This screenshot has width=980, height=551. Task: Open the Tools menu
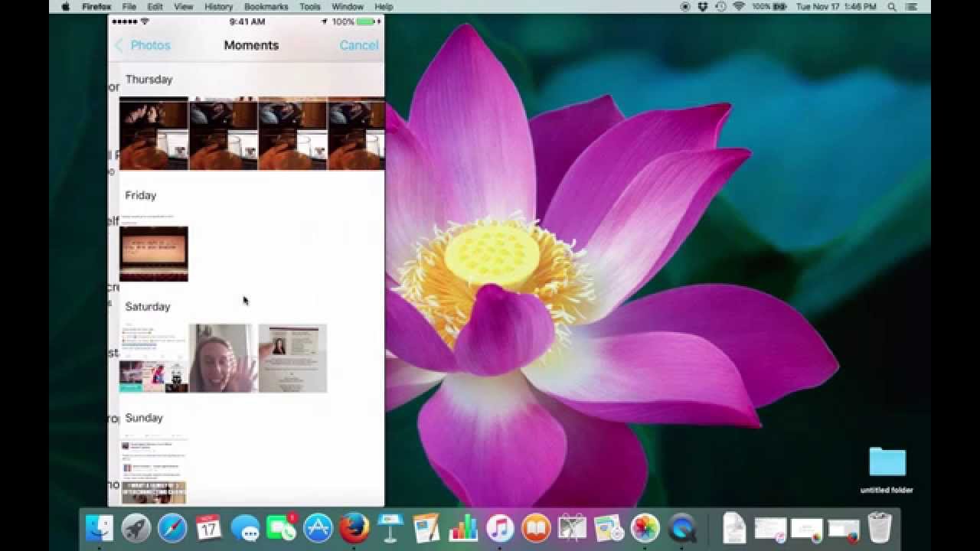[x=310, y=7]
